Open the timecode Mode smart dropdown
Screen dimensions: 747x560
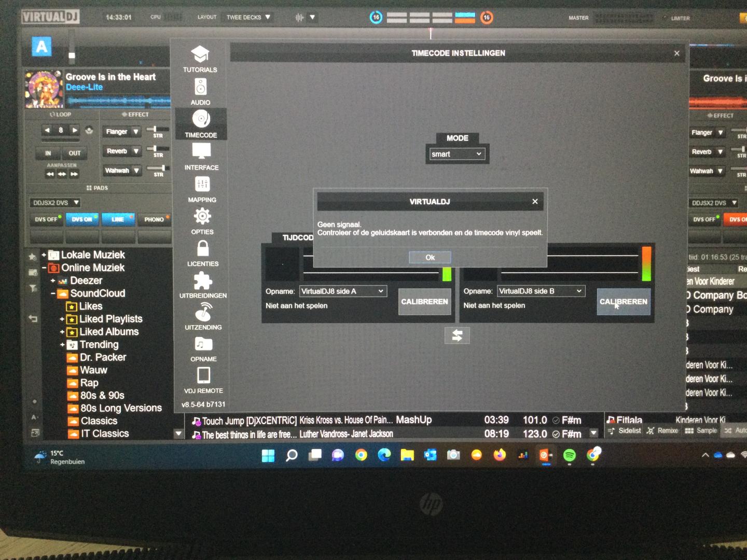point(457,154)
